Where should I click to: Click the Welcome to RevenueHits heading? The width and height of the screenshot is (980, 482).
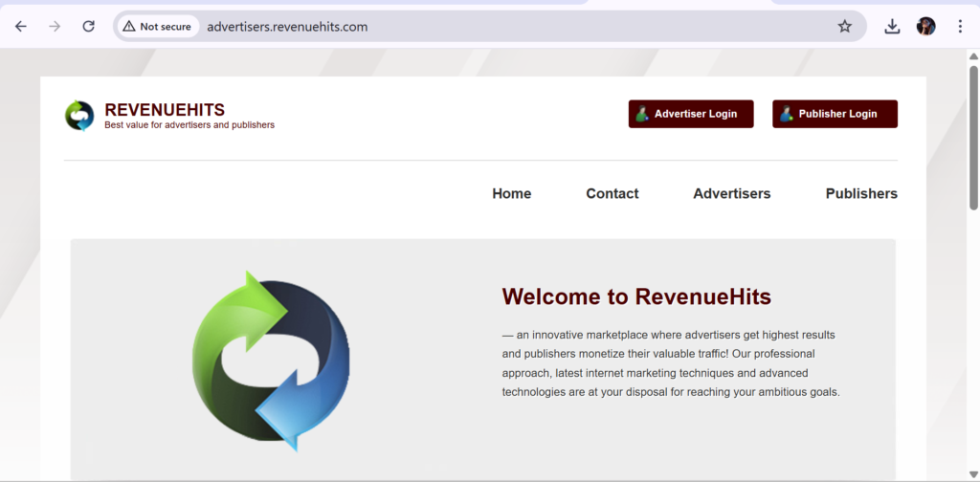(636, 296)
